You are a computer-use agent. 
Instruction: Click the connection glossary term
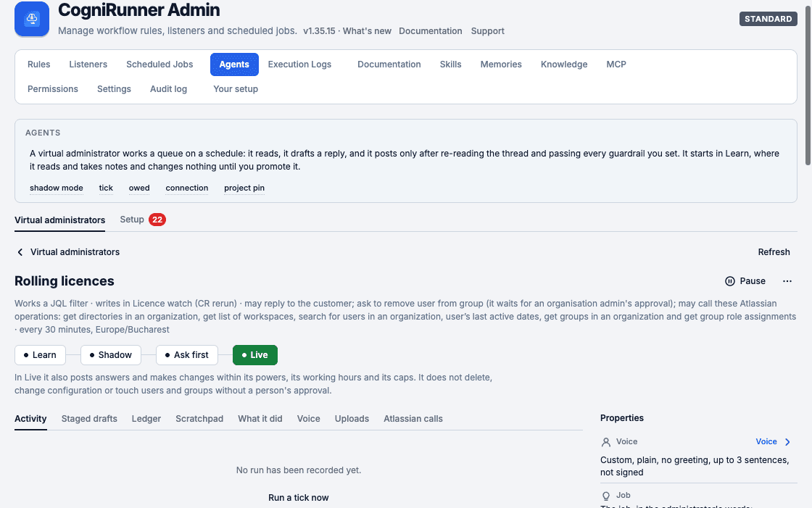pyautogui.click(x=187, y=188)
